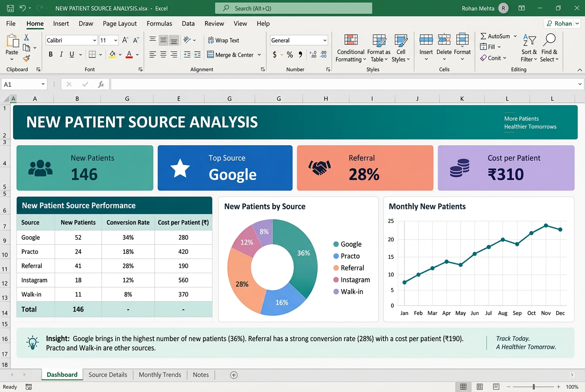Click the Format as Table icon
The height and width of the screenshot is (392, 585).
click(380, 40)
